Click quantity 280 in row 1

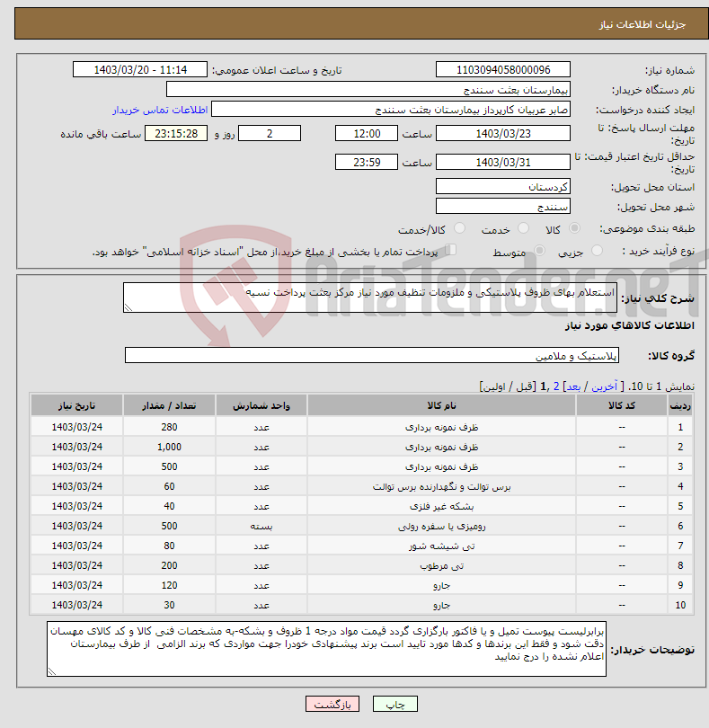tap(169, 427)
